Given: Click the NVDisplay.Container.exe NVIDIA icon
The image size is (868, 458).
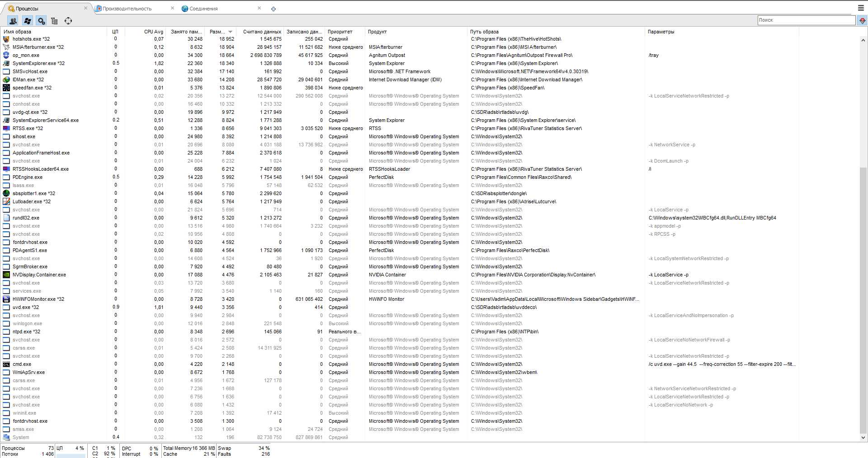Looking at the screenshot, I should (x=6, y=275).
